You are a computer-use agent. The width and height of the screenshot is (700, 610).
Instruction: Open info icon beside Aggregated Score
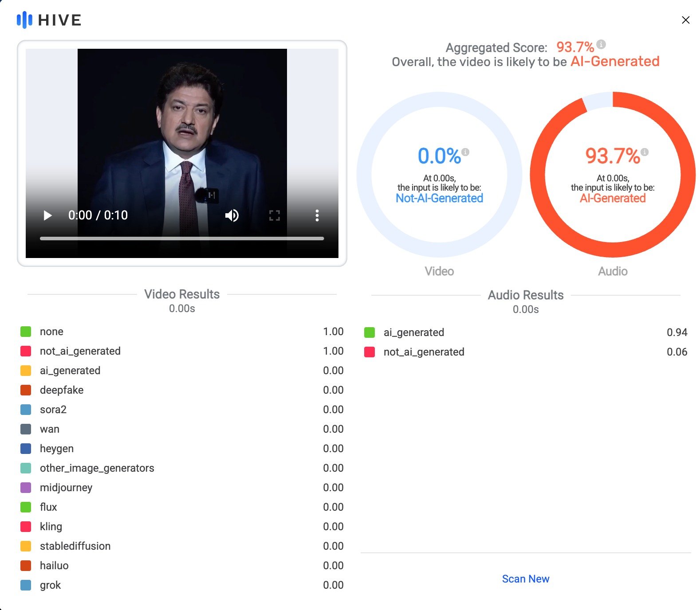click(601, 44)
